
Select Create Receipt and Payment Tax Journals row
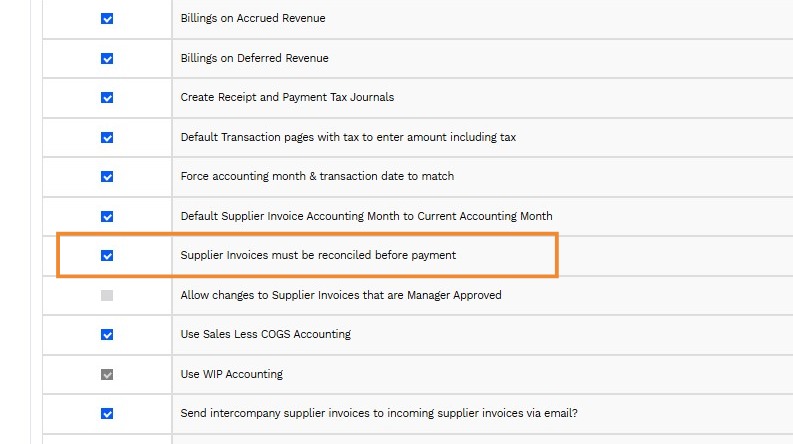pos(287,98)
